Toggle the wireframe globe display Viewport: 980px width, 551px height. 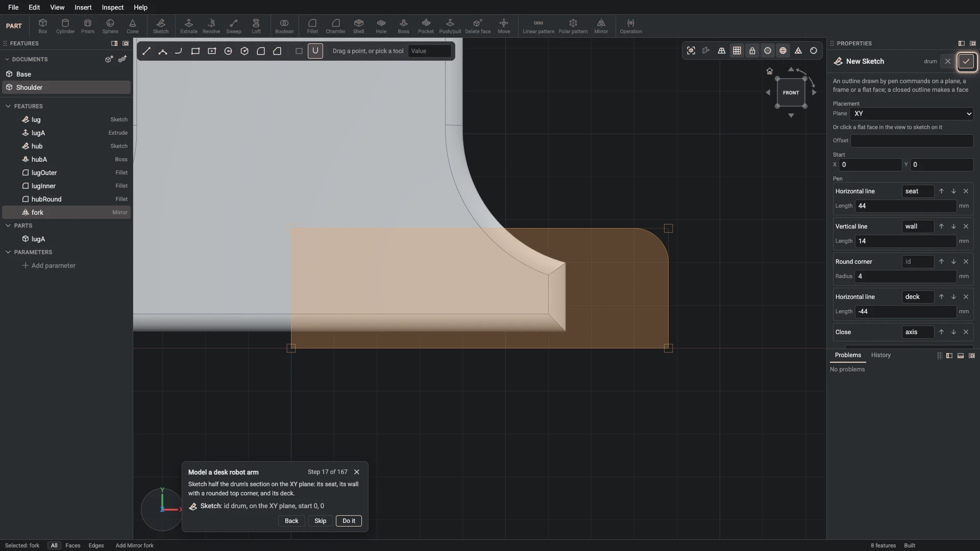click(782, 51)
